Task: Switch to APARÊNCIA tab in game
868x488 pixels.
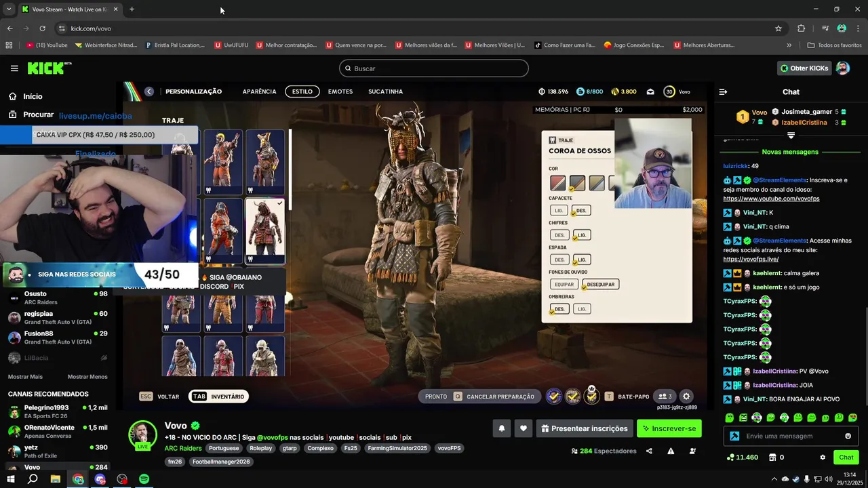Action: click(x=259, y=91)
